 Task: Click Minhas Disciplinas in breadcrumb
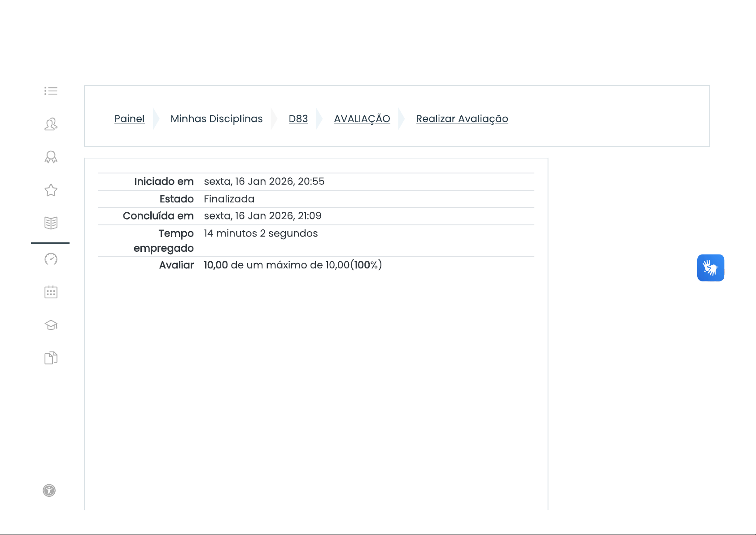tap(216, 119)
